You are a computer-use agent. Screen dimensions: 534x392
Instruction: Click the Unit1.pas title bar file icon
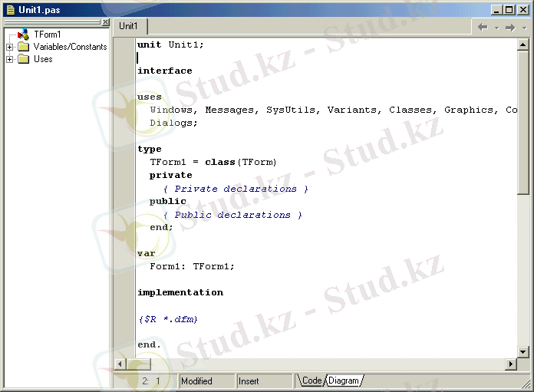click(x=11, y=10)
